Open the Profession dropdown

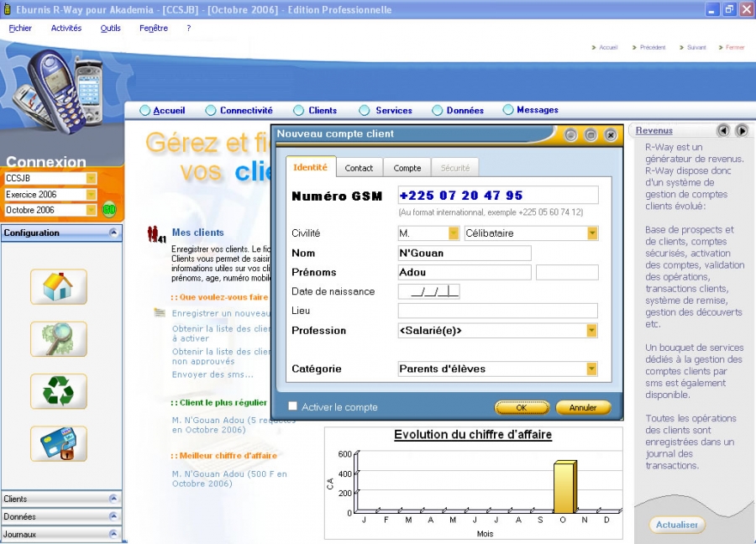point(591,331)
